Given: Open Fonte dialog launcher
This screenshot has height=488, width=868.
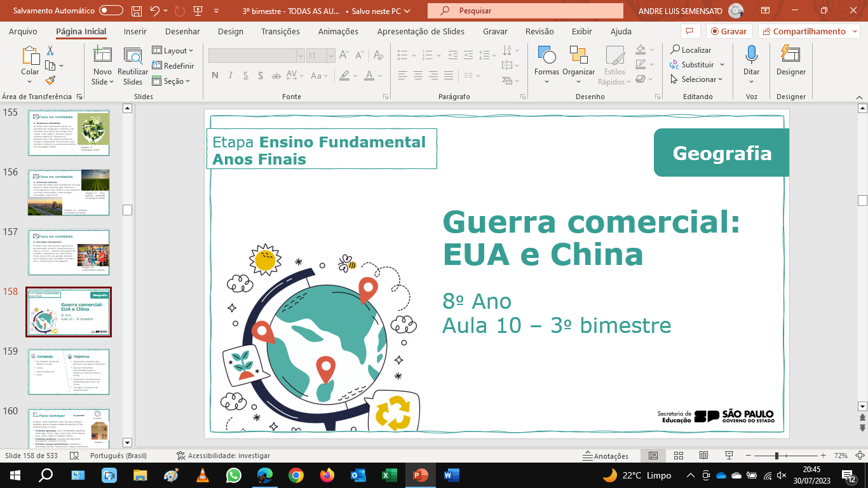Looking at the screenshot, I should [x=386, y=97].
